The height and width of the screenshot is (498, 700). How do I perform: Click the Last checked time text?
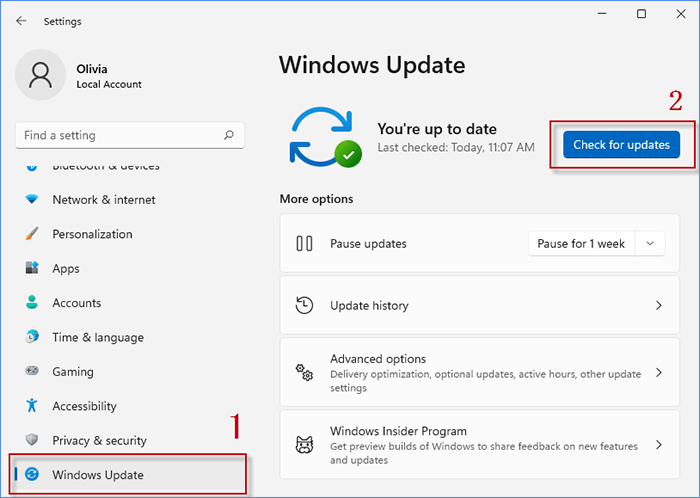click(456, 148)
